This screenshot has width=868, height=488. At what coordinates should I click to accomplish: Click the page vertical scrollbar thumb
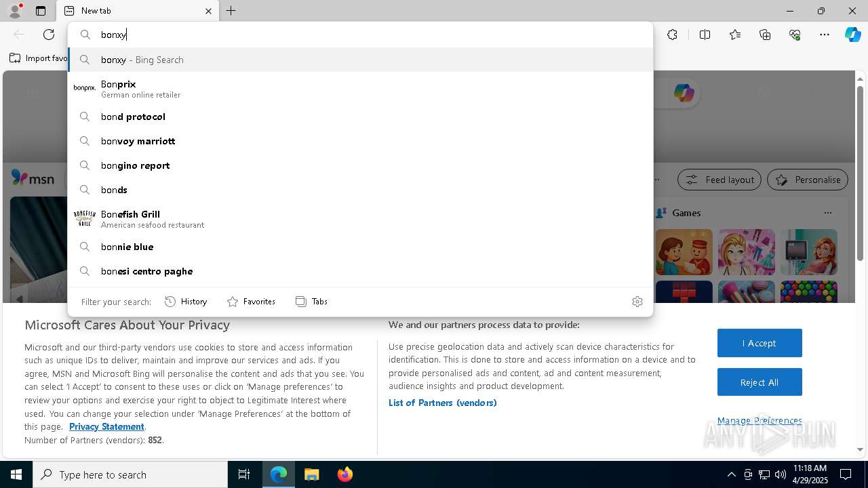(x=860, y=173)
